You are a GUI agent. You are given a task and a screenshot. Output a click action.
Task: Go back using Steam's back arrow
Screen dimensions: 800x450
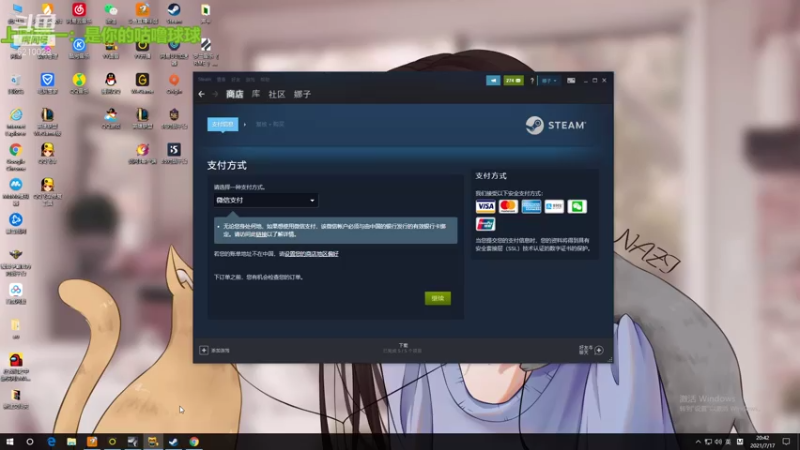click(x=202, y=94)
